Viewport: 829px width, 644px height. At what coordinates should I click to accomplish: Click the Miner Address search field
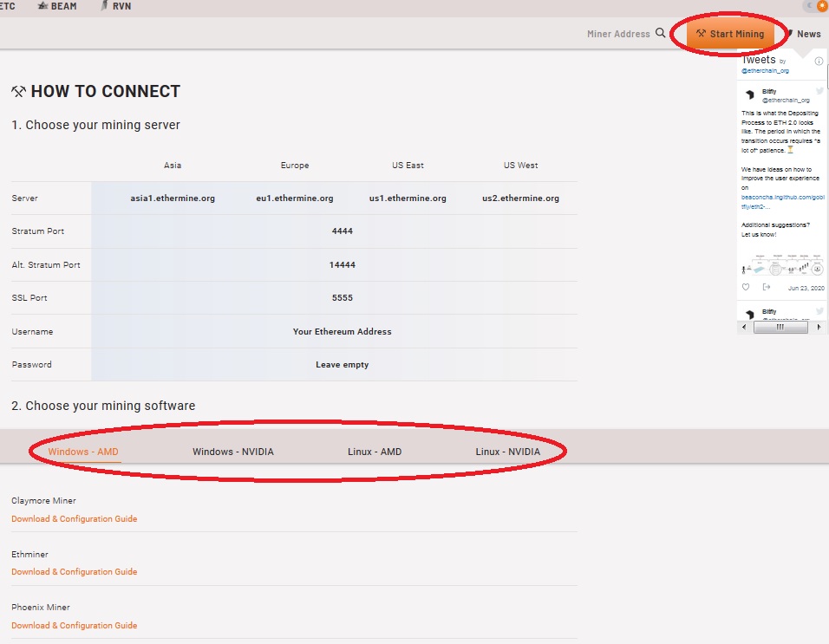point(617,34)
